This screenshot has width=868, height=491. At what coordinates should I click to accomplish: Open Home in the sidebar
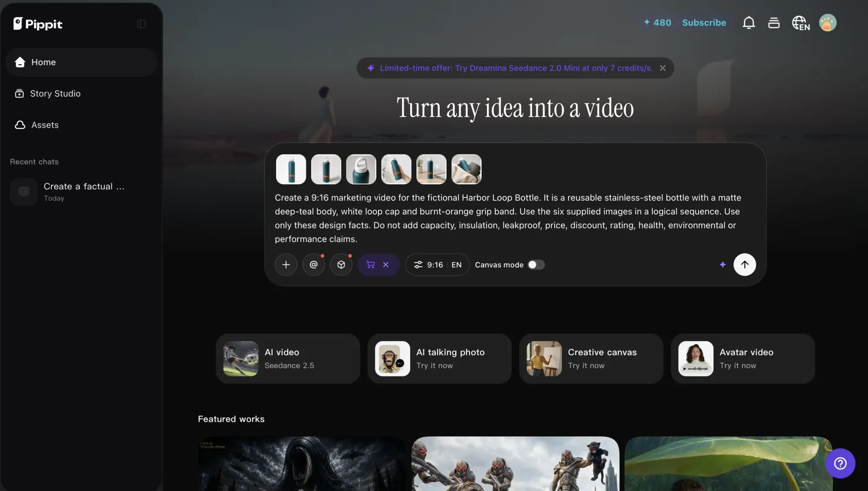click(81, 62)
